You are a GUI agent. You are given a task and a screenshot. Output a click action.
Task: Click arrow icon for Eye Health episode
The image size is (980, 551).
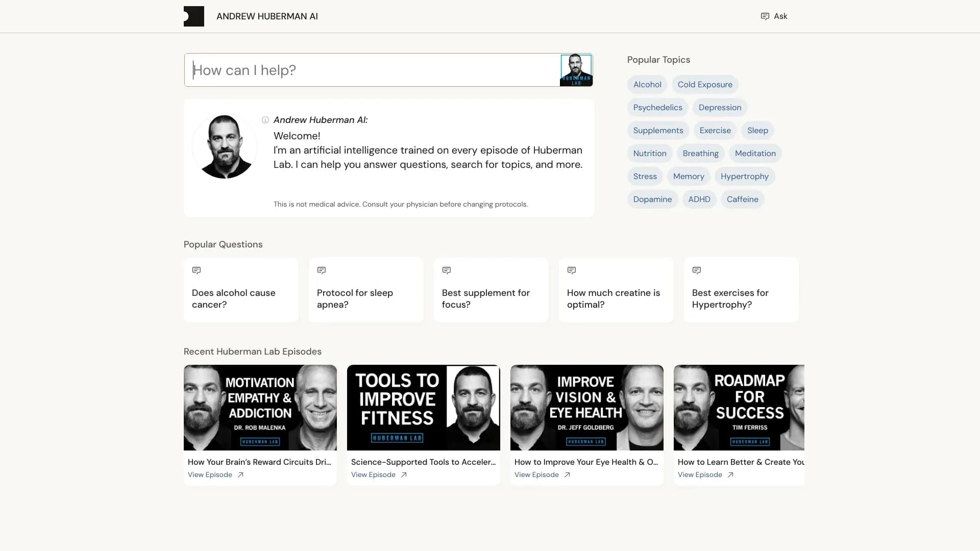coord(567,475)
